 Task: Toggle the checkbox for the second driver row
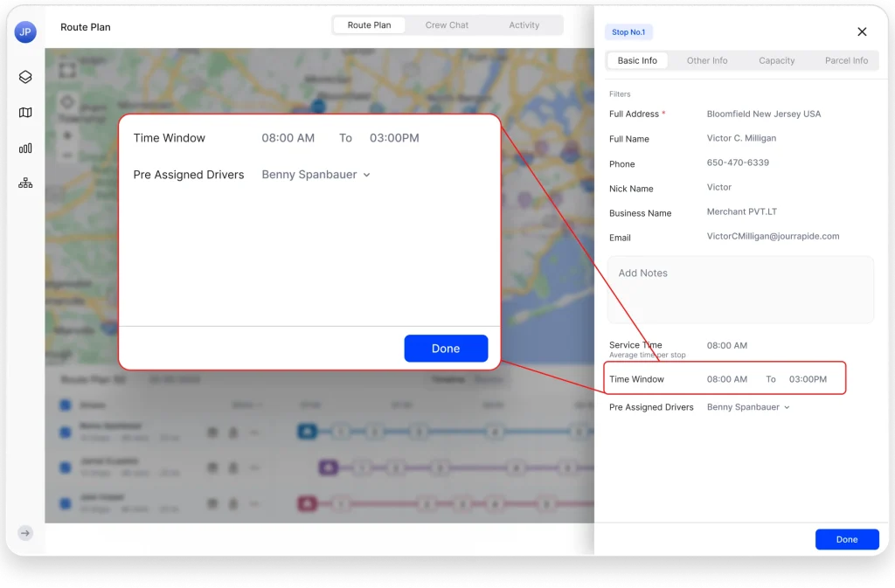66,467
